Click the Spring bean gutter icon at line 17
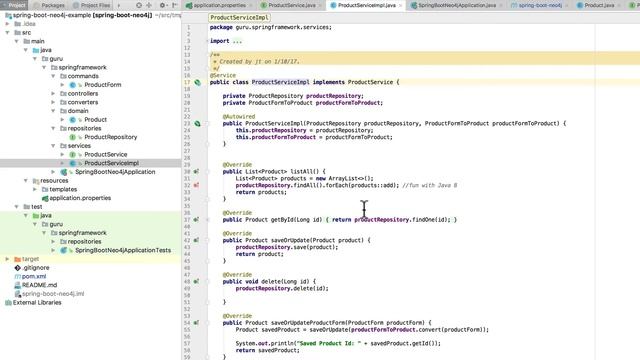This screenshot has width=640, height=360. (198, 82)
